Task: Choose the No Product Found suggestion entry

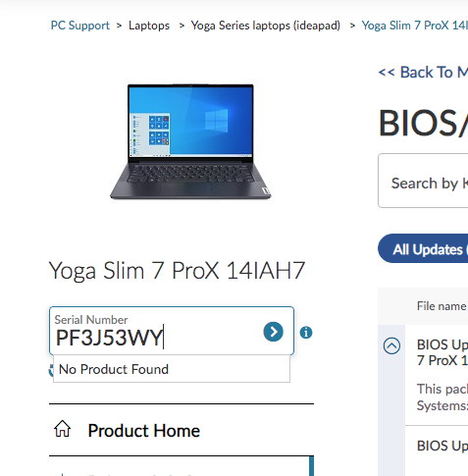Action: click(x=172, y=369)
